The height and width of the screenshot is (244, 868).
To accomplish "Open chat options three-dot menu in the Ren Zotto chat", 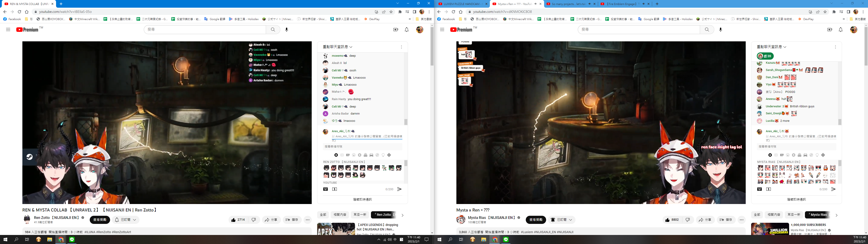I will point(401,47).
